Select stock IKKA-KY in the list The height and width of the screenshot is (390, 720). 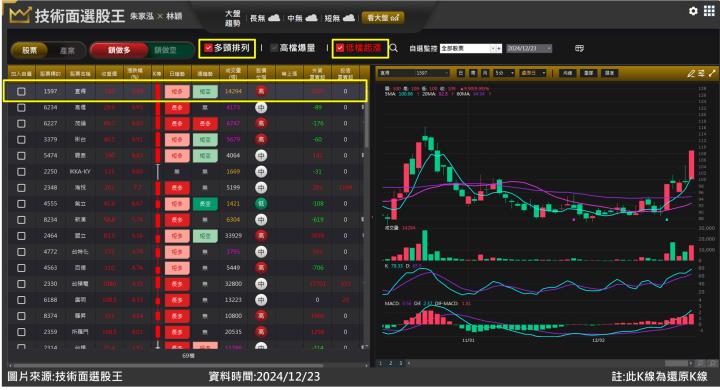[x=80, y=171]
